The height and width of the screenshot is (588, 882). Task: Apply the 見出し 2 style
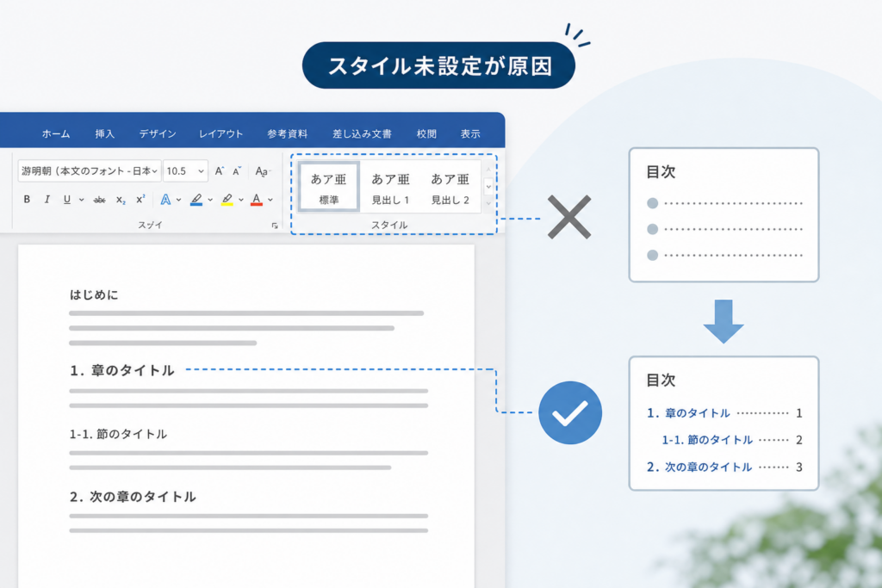tap(450, 187)
